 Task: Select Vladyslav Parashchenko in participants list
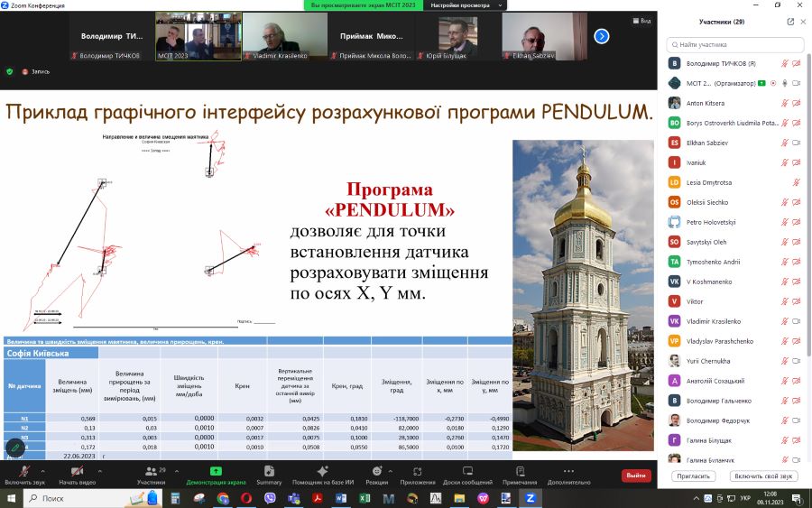click(x=734, y=341)
